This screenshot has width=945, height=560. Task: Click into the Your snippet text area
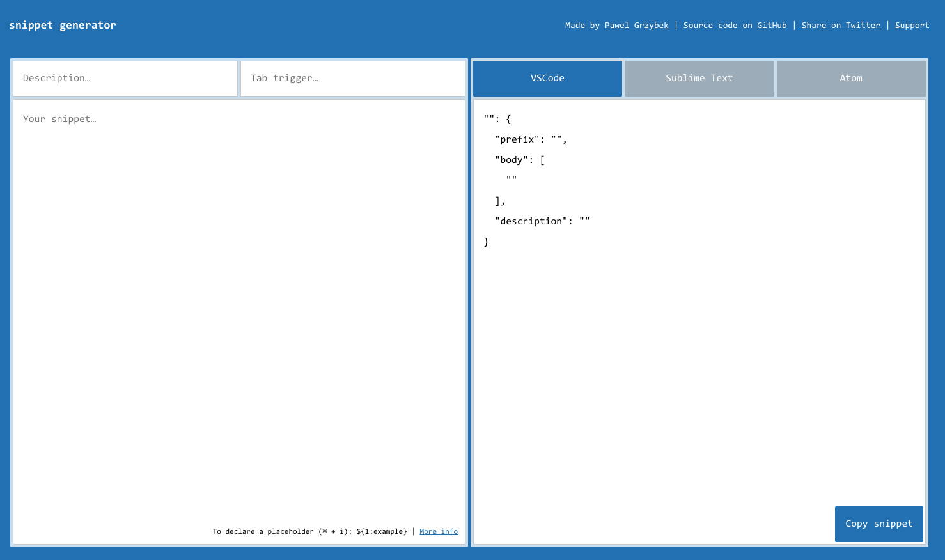point(239,322)
